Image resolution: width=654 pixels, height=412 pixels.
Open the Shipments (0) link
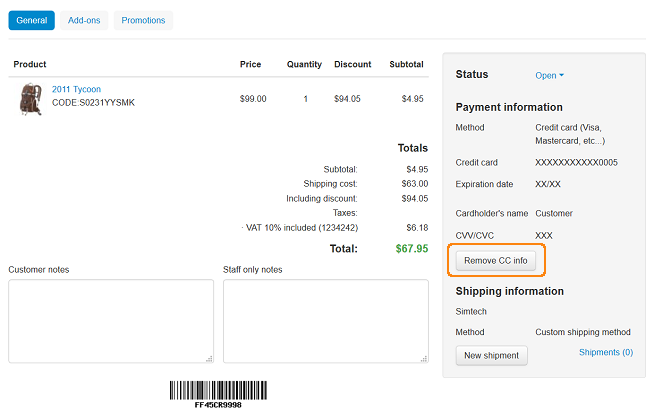606,352
